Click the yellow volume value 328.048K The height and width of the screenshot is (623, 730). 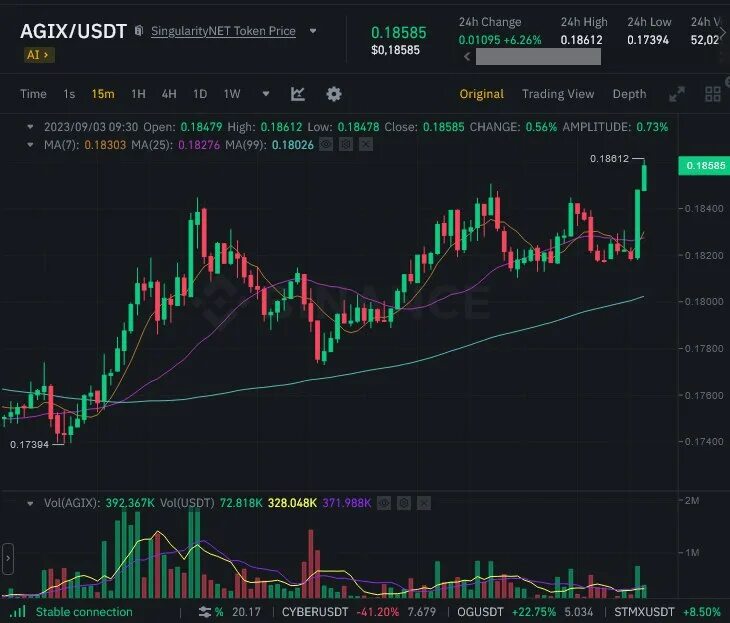coord(292,503)
